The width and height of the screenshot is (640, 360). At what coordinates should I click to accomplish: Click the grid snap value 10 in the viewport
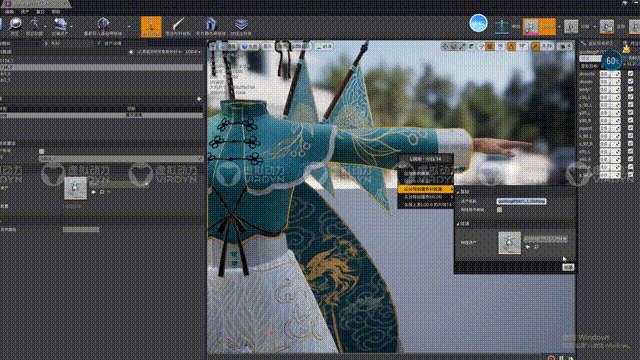pyautogui.click(x=500, y=47)
